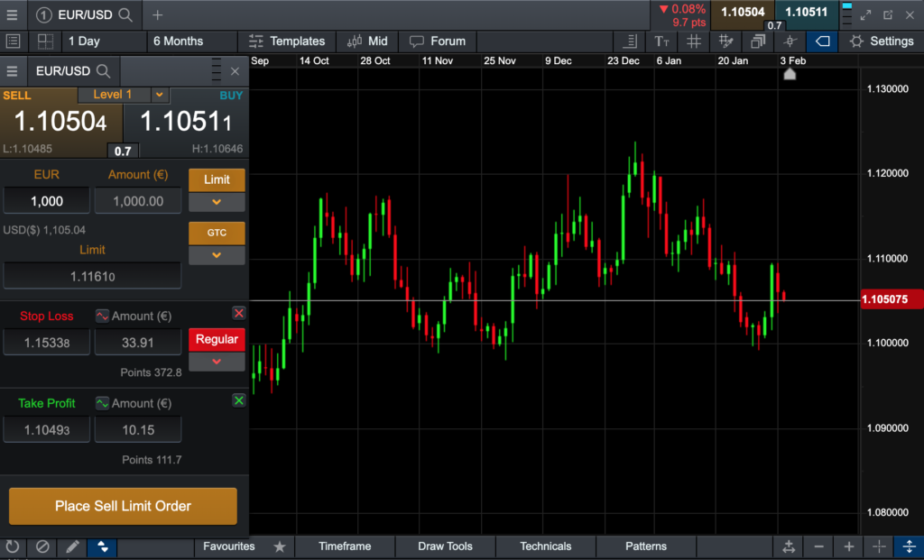Open the Limit order type dropdown arrow

pos(217,202)
